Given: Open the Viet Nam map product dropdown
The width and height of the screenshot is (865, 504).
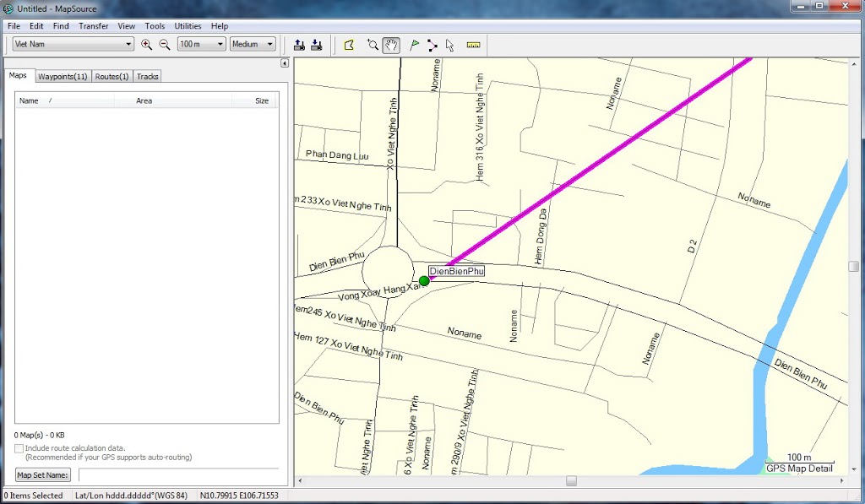Looking at the screenshot, I should pos(73,44).
